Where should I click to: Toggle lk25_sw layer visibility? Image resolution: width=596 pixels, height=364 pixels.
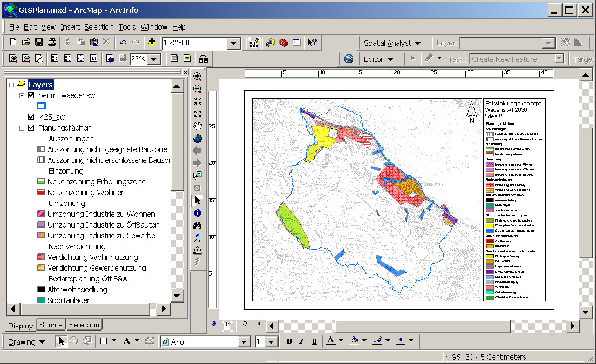31,117
